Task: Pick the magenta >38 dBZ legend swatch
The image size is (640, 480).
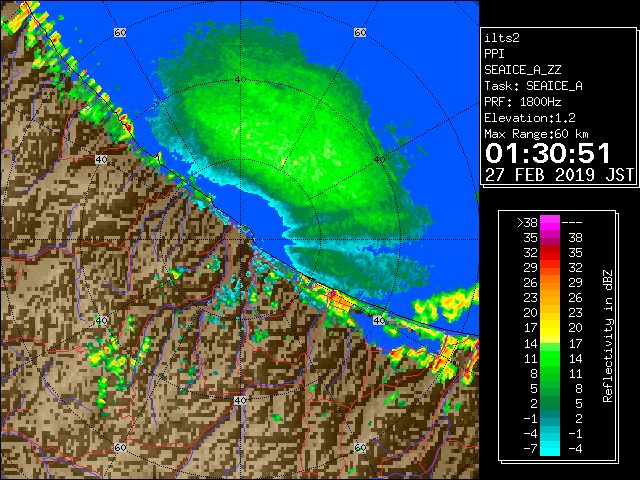Action: coord(550,222)
